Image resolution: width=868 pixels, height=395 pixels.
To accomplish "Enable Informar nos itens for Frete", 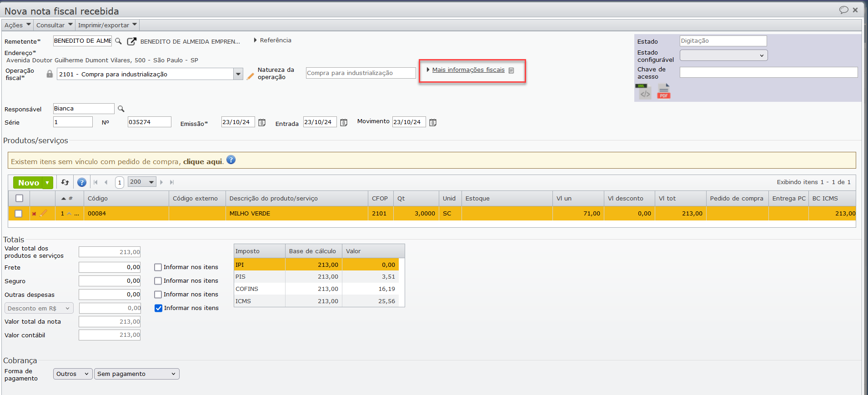I will (x=158, y=267).
